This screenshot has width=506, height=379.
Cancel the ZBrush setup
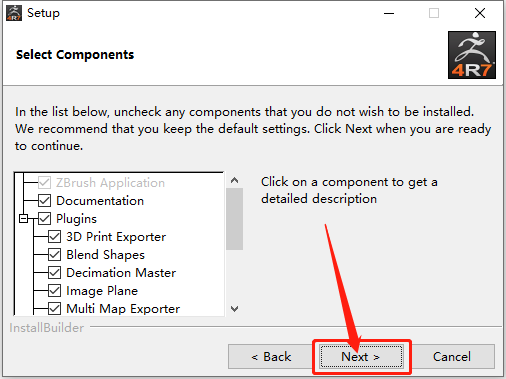click(x=452, y=357)
